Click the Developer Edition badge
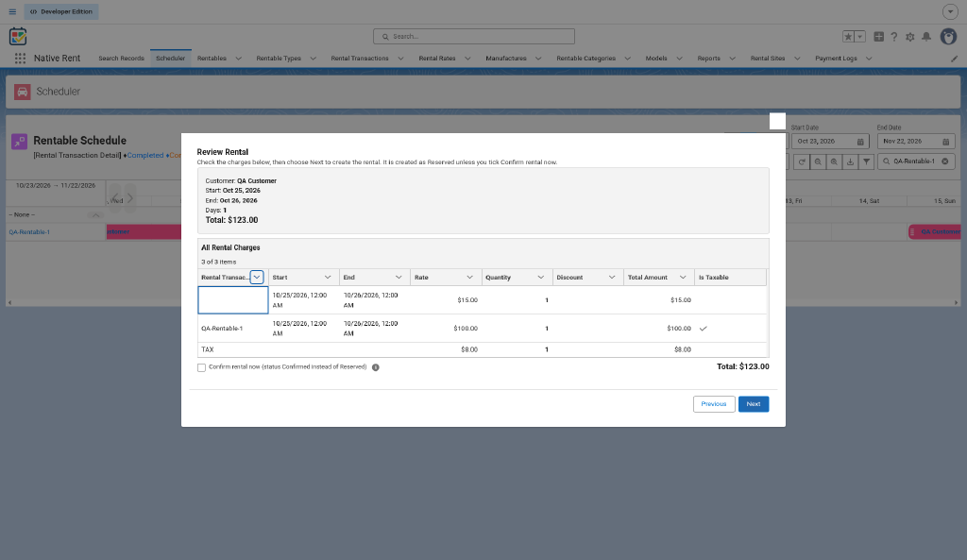This screenshot has height=560, width=967. (x=61, y=11)
